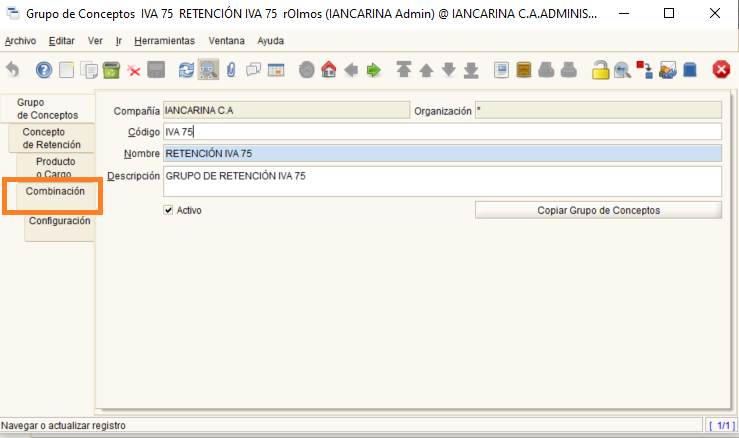Click the yellow padlock Lock icon

600,70
